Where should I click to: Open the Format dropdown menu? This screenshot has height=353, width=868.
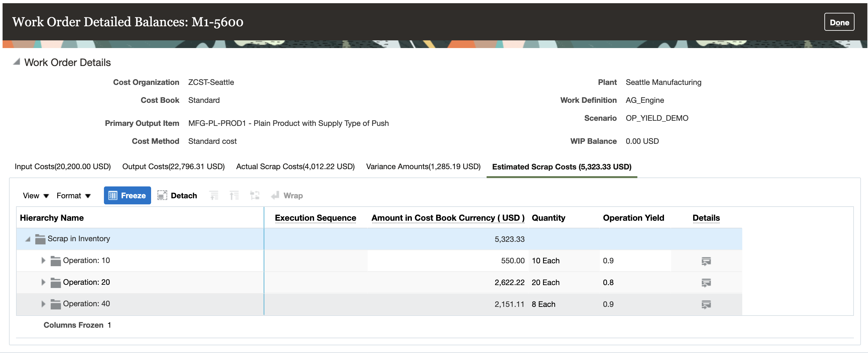pyautogui.click(x=73, y=195)
